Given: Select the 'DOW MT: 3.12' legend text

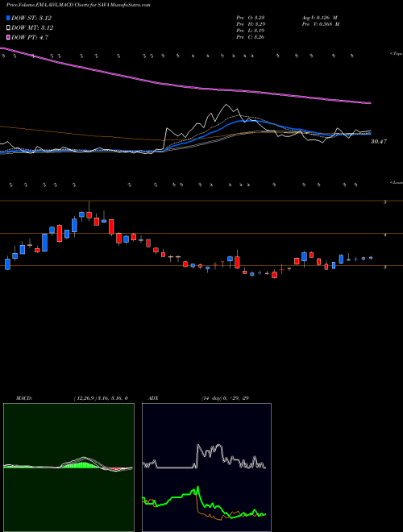Looking at the screenshot, I should click(32, 28).
